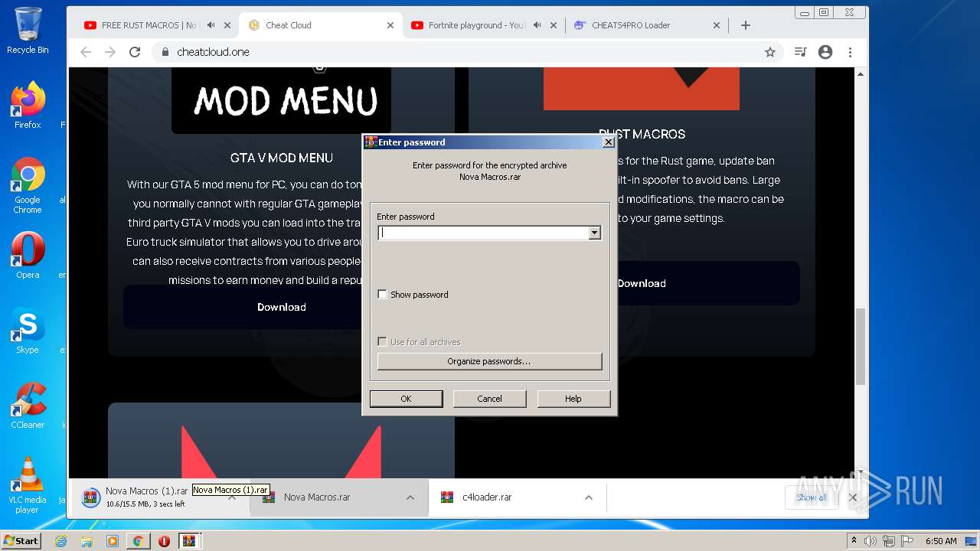Open the Chrome profile account icon
Image resolution: width=980 pixels, height=551 pixels.
[825, 52]
